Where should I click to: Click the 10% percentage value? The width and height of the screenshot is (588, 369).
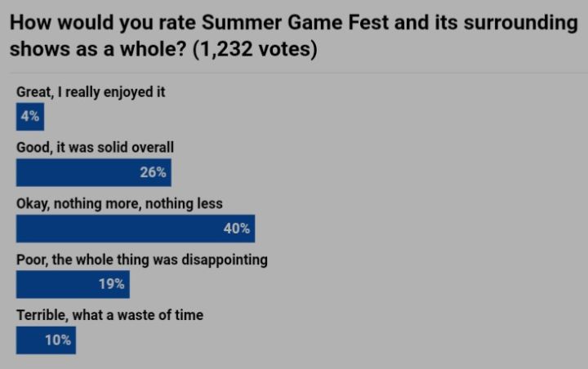point(57,340)
